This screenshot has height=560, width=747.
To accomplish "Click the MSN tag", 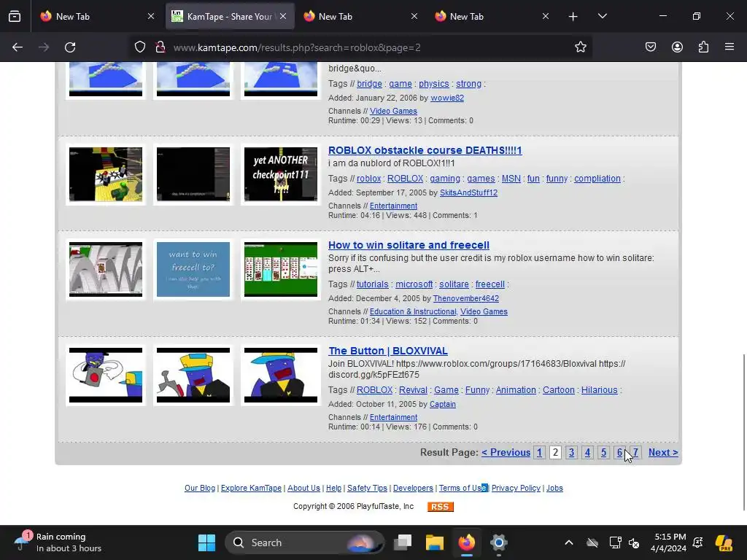I will coord(511,178).
